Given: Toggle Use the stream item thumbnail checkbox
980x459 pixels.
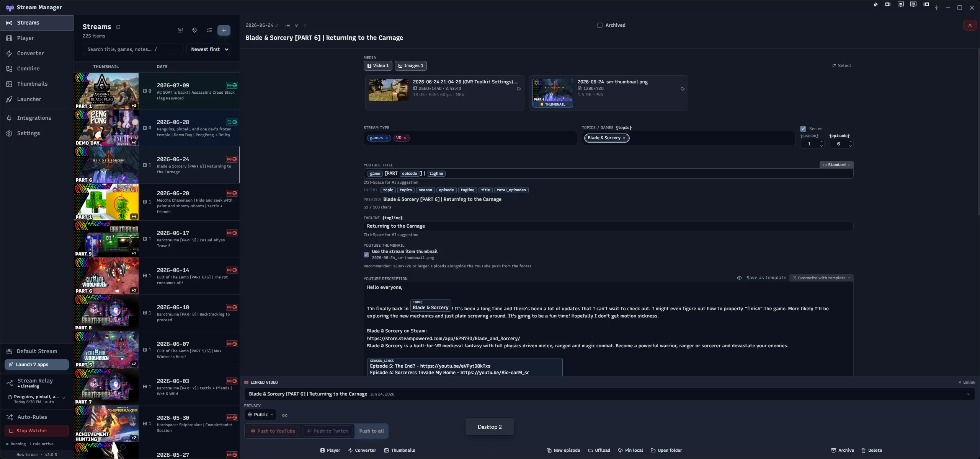Looking at the screenshot, I should [366, 255].
